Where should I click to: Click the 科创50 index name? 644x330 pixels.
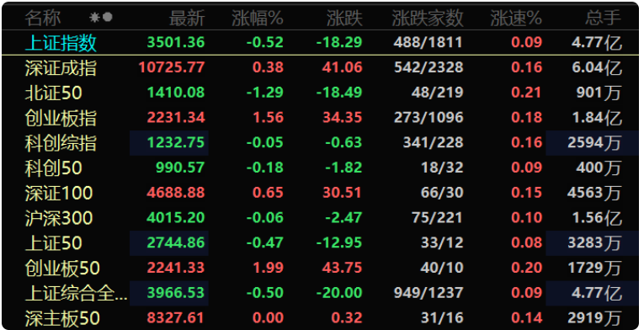(53, 168)
